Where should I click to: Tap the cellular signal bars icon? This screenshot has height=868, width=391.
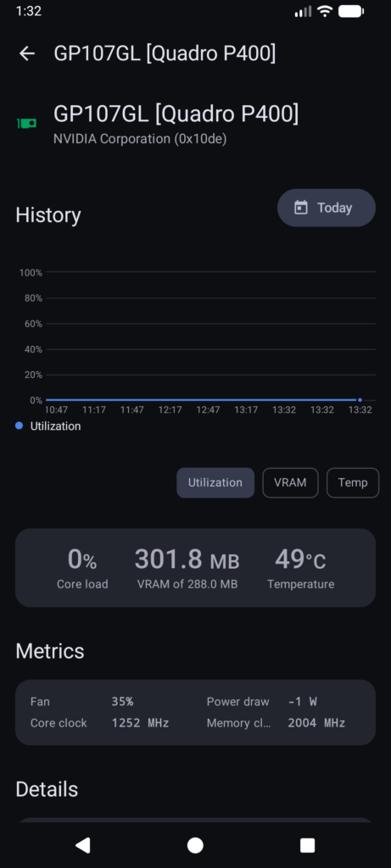[303, 11]
